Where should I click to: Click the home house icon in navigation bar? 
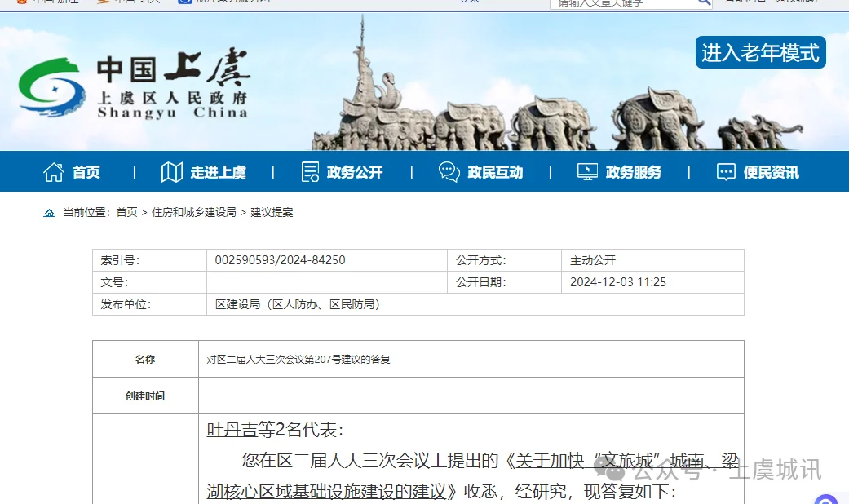pyautogui.click(x=54, y=172)
